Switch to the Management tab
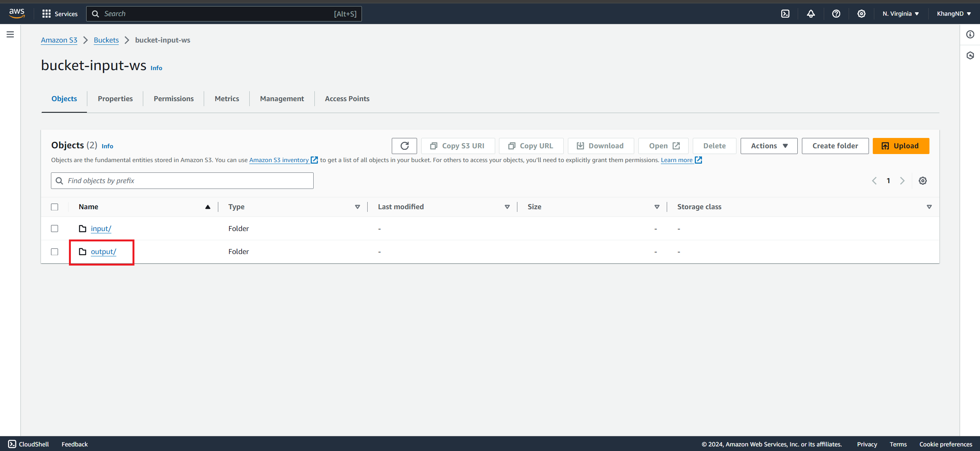This screenshot has height=451, width=980. [282, 99]
